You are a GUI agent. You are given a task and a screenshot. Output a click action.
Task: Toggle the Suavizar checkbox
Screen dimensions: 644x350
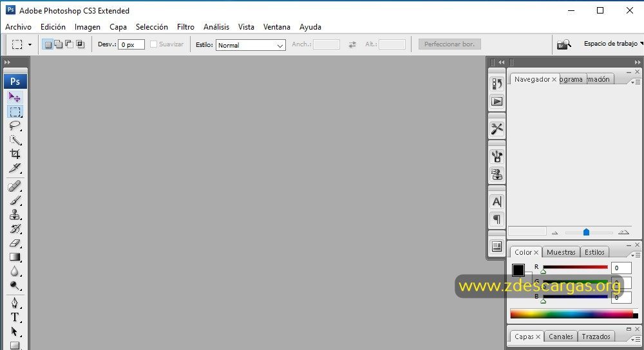(154, 44)
